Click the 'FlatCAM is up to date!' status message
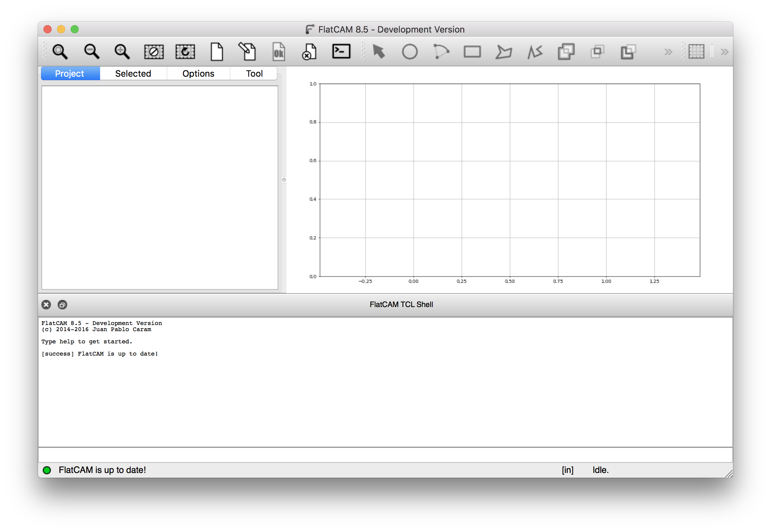The width and height of the screenshot is (771, 532). pos(102,470)
